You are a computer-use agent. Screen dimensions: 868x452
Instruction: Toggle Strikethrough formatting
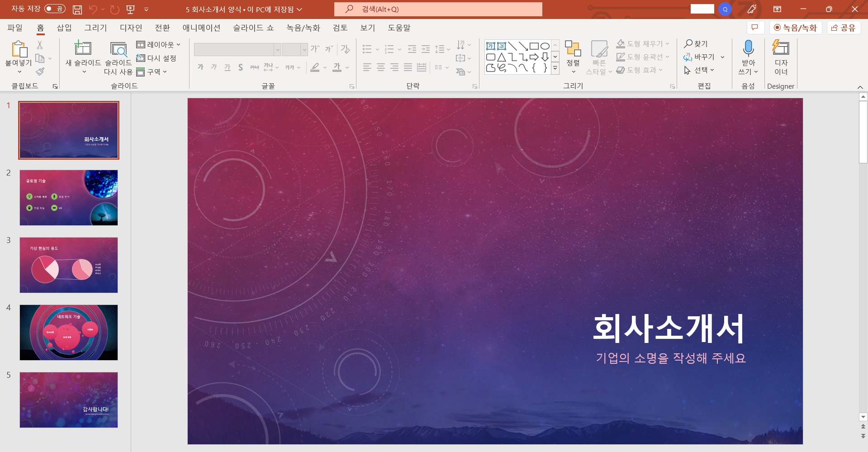click(x=255, y=67)
